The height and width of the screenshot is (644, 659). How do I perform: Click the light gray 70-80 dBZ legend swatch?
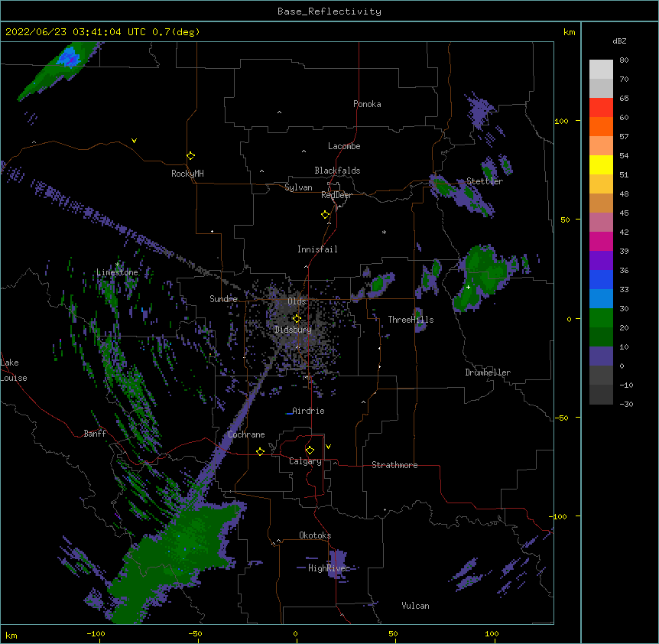pos(601,70)
